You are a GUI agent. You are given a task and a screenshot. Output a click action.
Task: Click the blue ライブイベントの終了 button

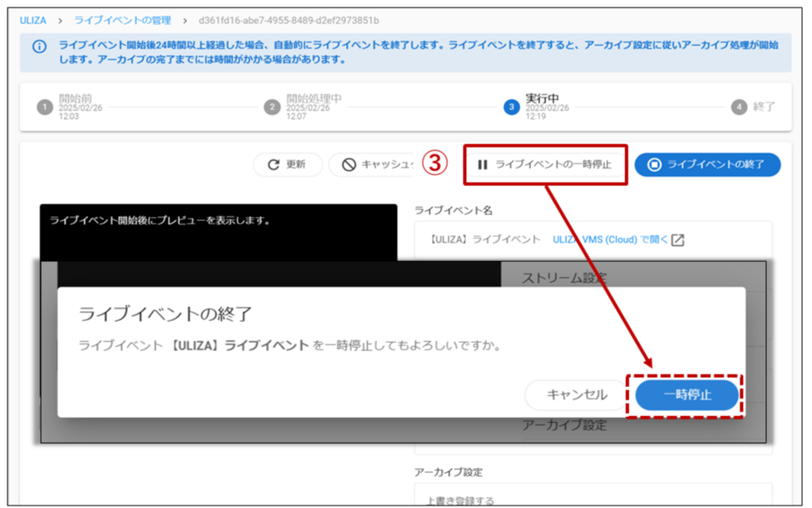coord(708,165)
